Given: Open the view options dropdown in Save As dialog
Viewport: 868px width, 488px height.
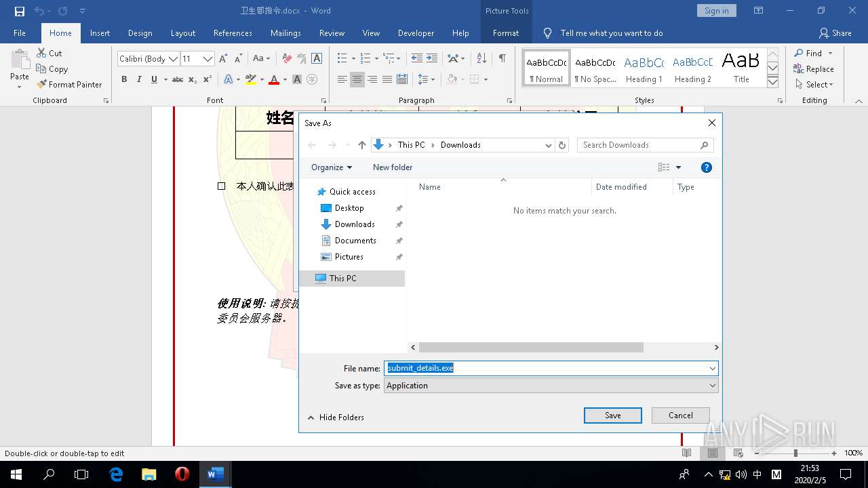Looking at the screenshot, I should pos(678,167).
